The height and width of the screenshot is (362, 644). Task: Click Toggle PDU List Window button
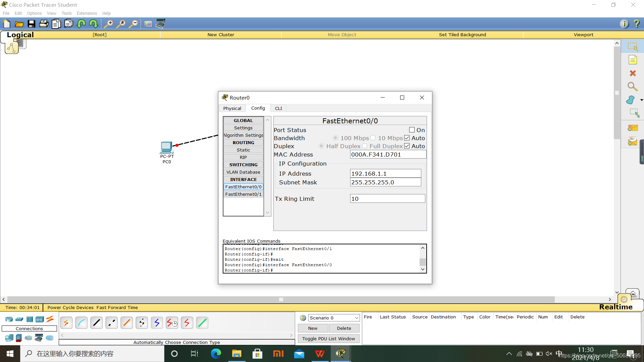(328, 339)
